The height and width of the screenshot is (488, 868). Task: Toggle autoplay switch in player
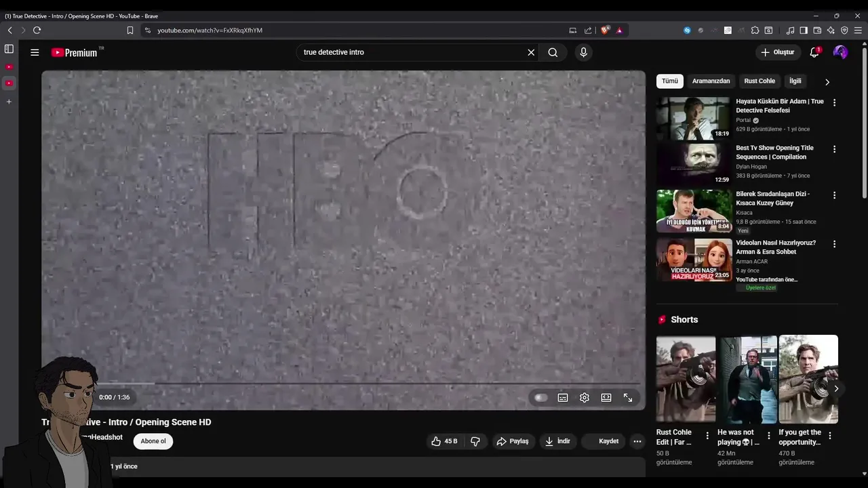click(540, 398)
